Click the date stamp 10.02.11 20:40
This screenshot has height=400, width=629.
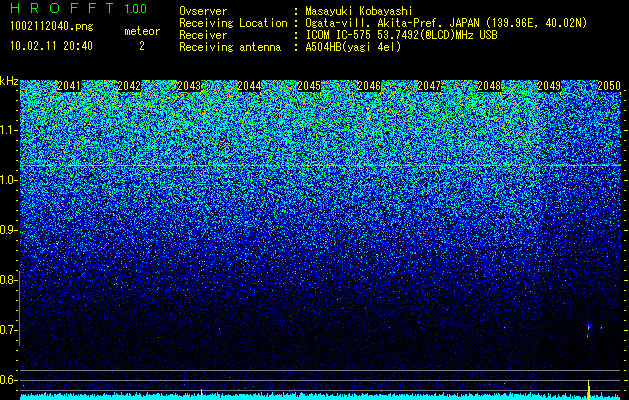coord(51,46)
